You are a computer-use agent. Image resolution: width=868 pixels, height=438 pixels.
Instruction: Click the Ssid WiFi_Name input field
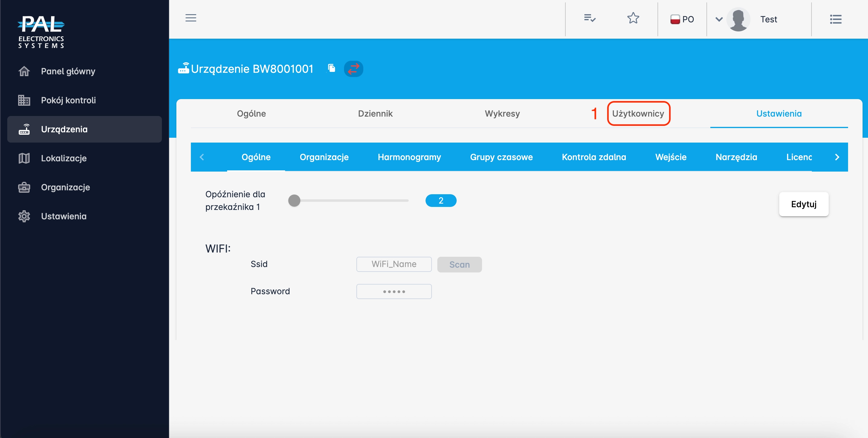click(x=394, y=264)
